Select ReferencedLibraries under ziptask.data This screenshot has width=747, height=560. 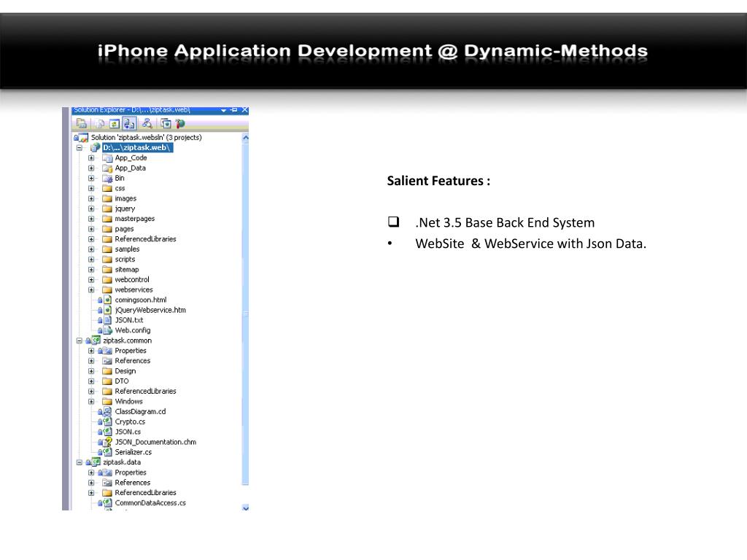coord(145,493)
